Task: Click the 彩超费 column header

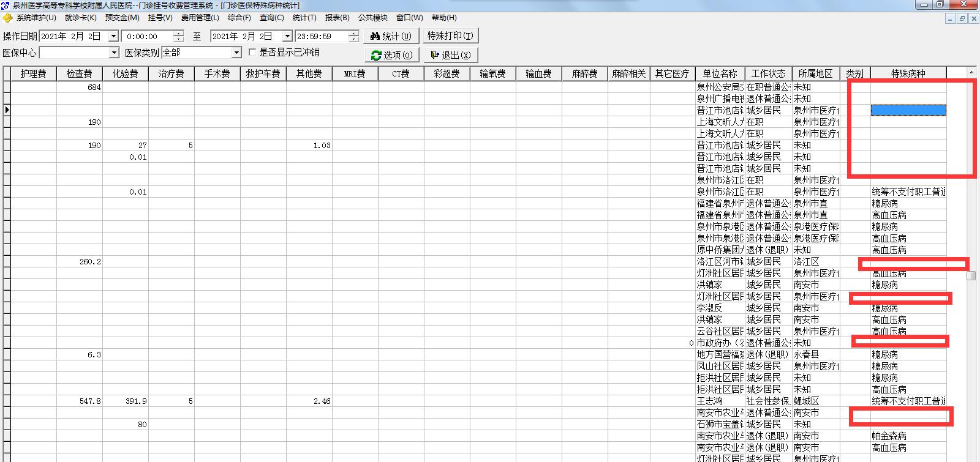Action: click(x=447, y=74)
